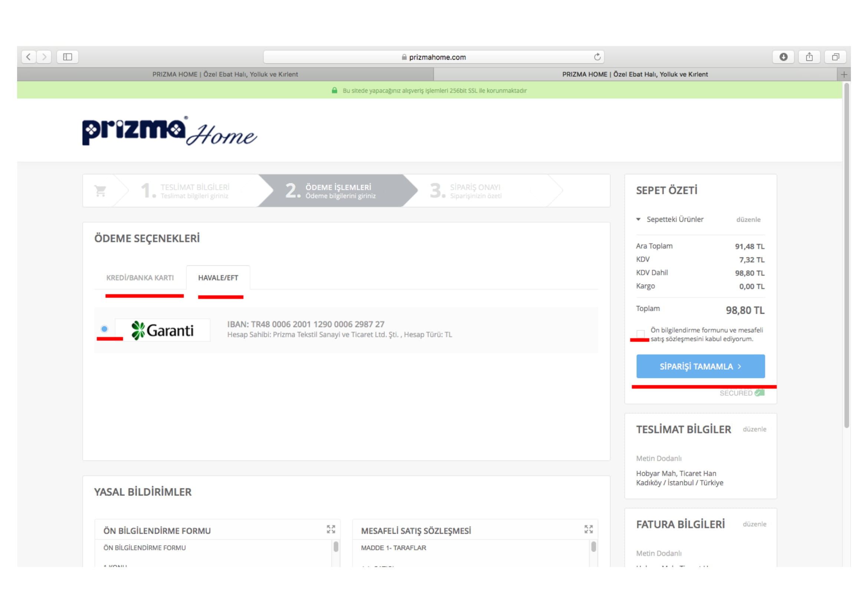The image size is (868, 613).
Task: Click the Hesap Sahibi Prizma Tekstil text
Action: click(340, 334)
